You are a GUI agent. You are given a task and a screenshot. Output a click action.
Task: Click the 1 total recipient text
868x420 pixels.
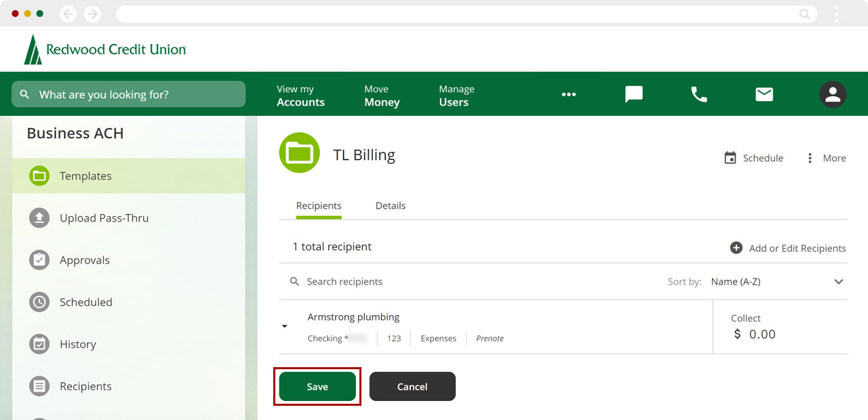coord(332,247)
